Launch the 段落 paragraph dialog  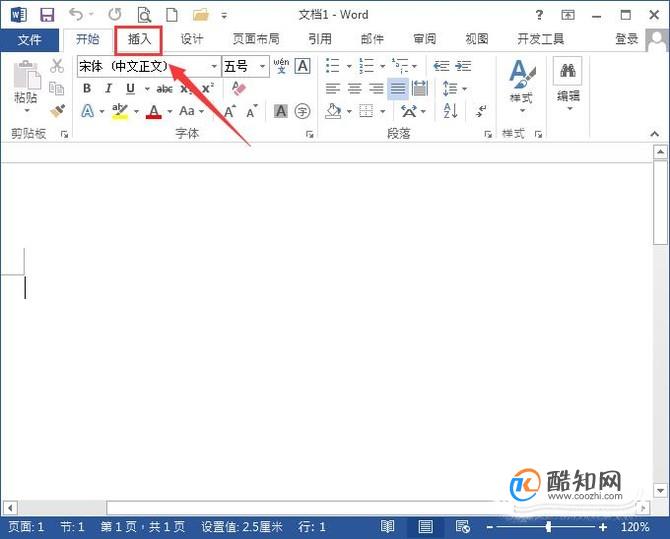pyautogui.click(x=488, y=135)
